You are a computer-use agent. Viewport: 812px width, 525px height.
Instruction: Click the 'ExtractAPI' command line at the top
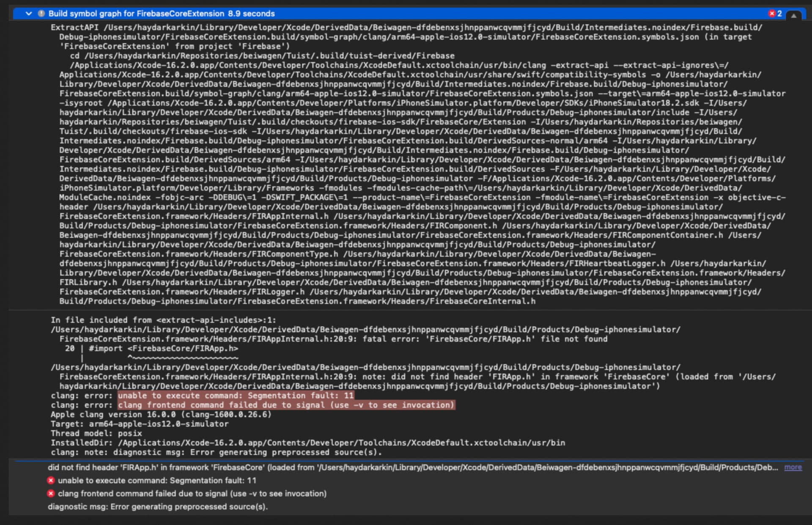coord(406,27)
